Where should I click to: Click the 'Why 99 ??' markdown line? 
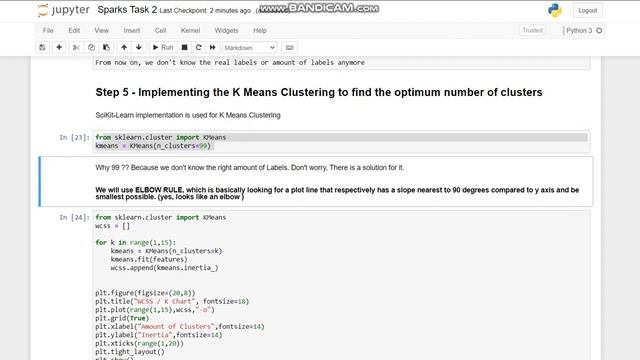pyautogui.click(x=250, y=168)
